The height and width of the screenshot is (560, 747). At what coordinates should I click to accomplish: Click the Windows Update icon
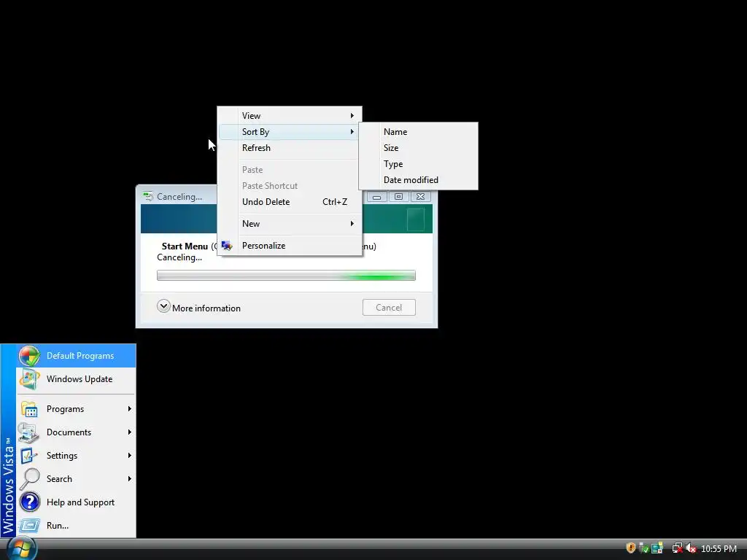pyautogui.click(x=29, y=379)
